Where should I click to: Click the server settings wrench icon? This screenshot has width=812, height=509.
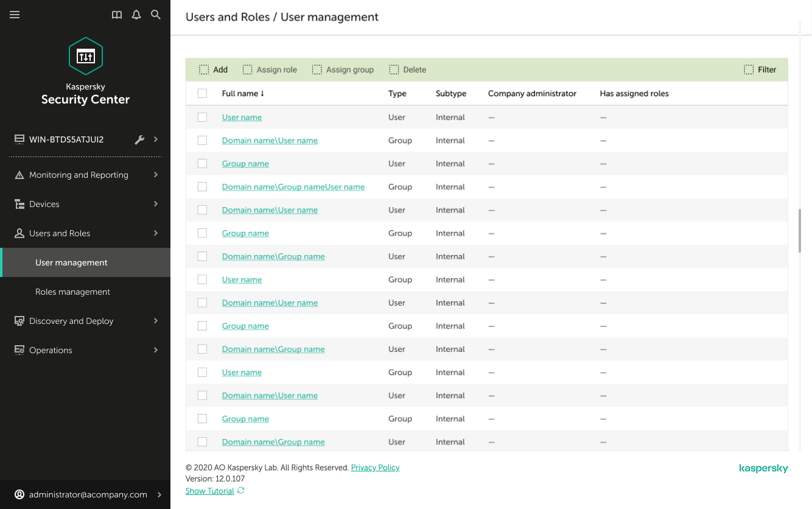click(x=139, y=139)
